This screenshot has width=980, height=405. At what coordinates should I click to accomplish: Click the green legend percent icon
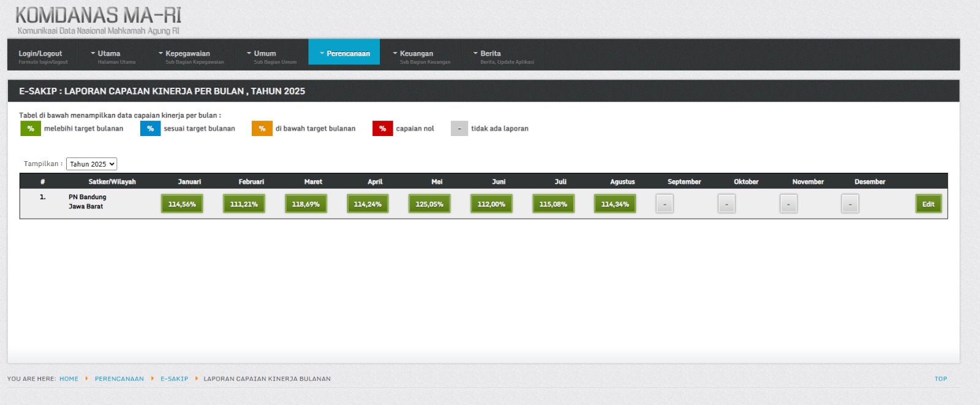coord(31,129)
